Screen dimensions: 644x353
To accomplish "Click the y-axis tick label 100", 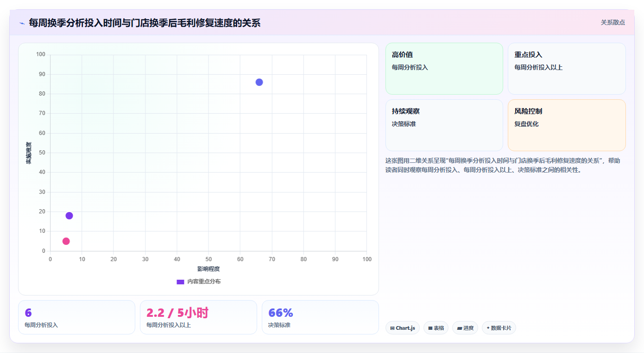I will [41, 55].
